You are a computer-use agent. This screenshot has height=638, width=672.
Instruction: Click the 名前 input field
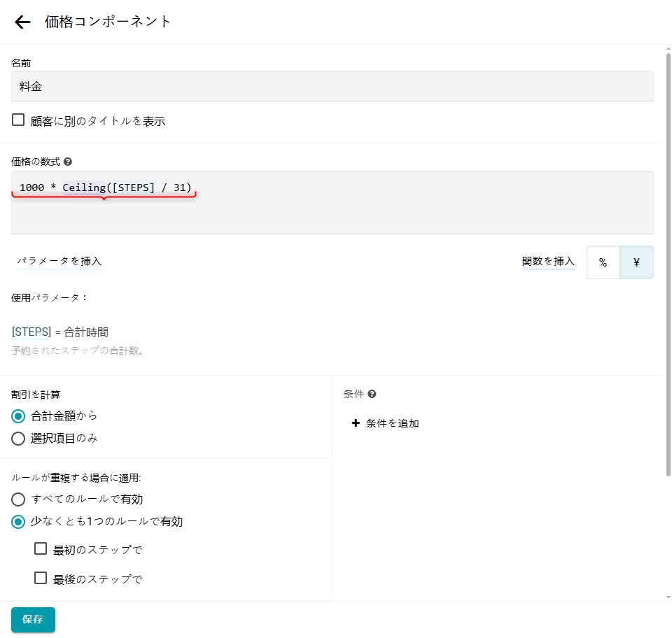click(x=332, y=86)
